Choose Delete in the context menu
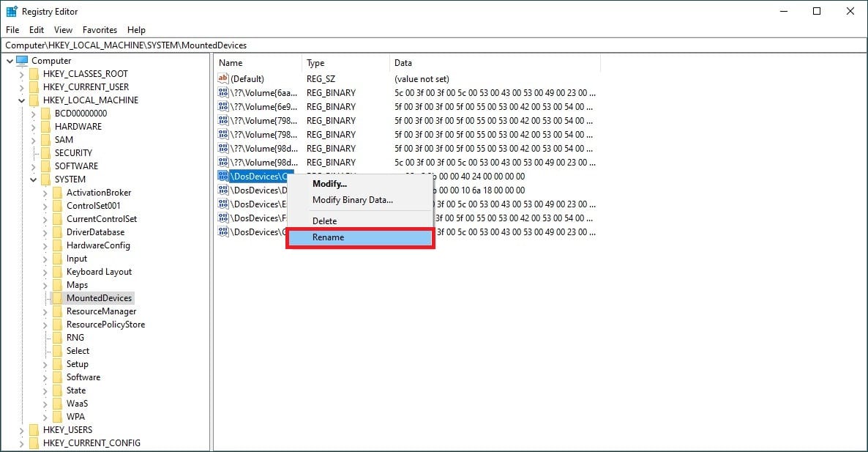The height and width of the screenshot is (452, 868). point(360,221)
